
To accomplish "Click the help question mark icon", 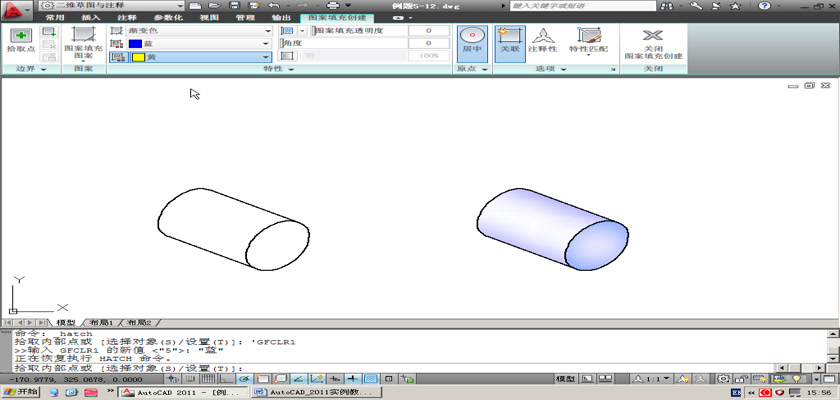I will pos(764,6).
